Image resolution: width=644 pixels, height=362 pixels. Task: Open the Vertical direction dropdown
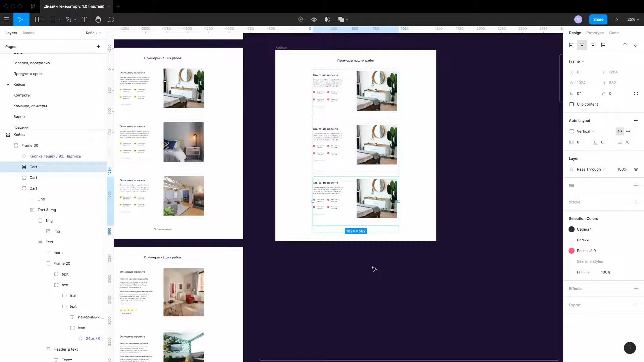pos(585,131)
